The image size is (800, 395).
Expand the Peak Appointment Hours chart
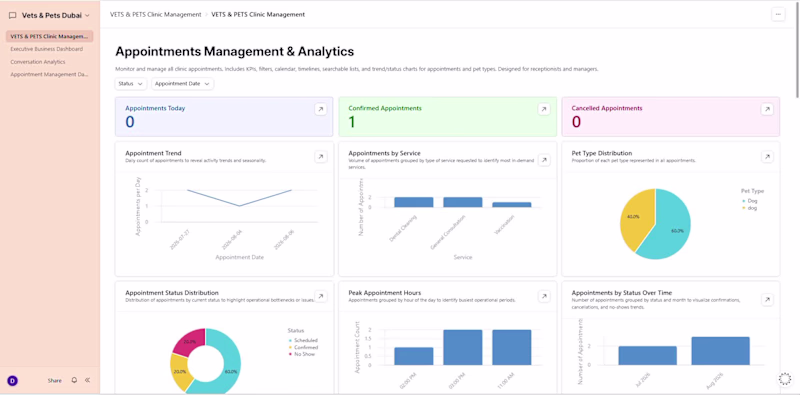tap(544, 297)
